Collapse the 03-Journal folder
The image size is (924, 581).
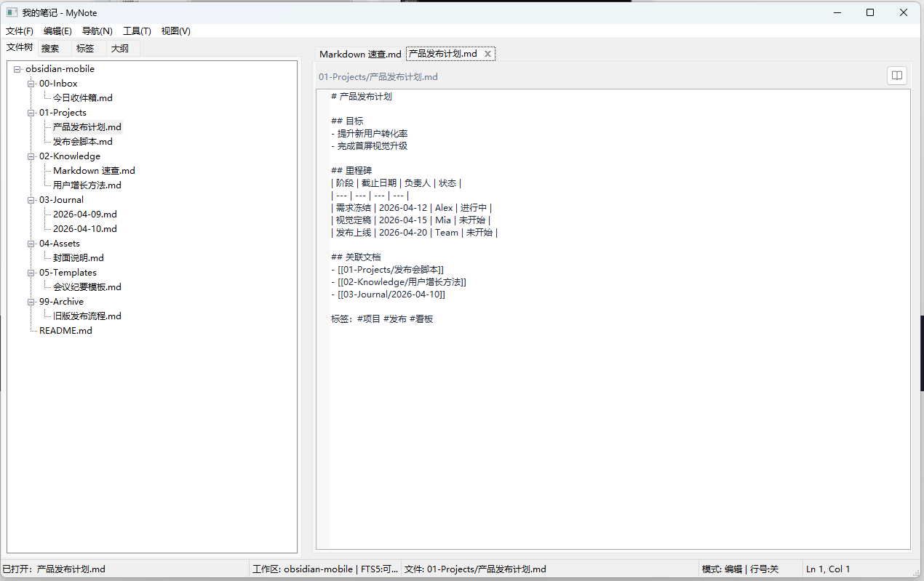31,200
